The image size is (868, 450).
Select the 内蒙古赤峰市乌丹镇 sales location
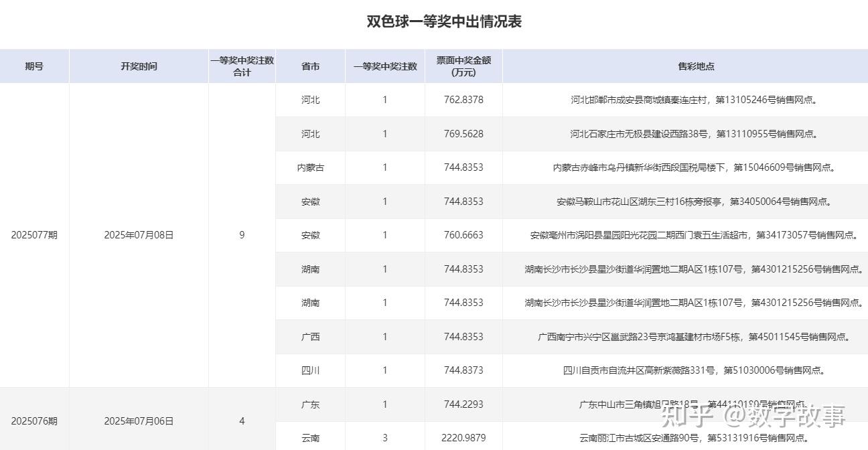click(x=696, y=167)
